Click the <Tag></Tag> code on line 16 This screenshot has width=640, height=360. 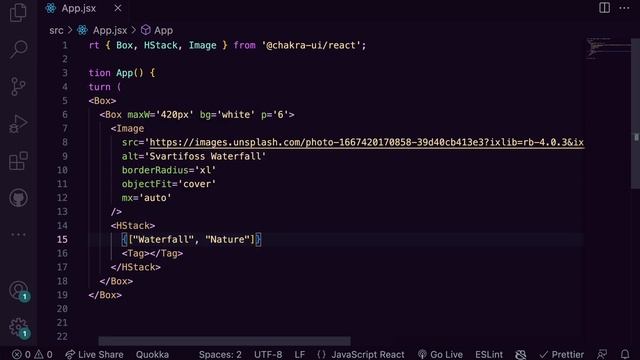coord(152,253)
